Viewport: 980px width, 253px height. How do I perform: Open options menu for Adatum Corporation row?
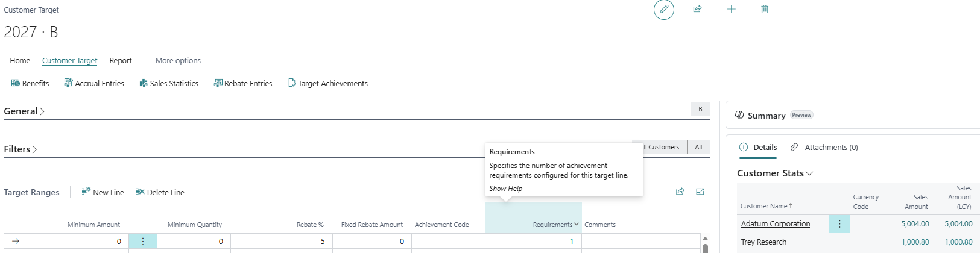coord(839,223)
